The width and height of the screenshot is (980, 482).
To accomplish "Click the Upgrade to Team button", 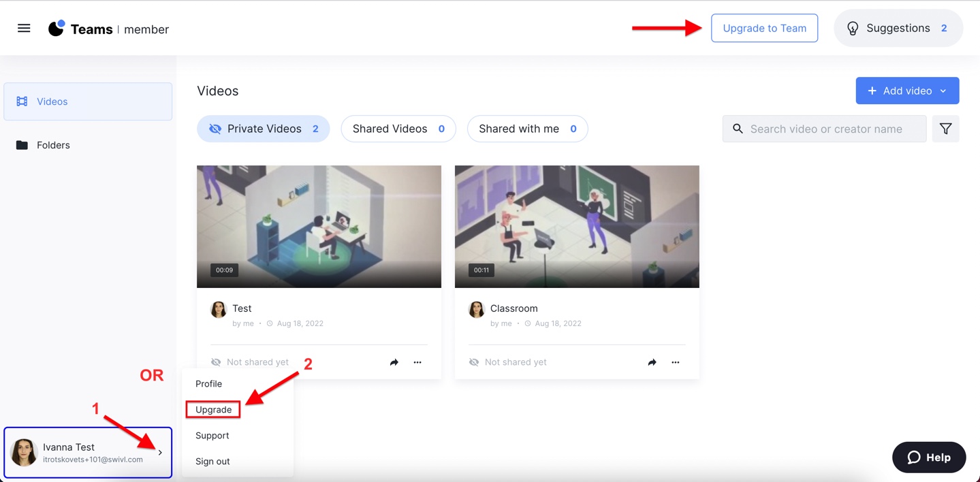I will tap(764, 29).
